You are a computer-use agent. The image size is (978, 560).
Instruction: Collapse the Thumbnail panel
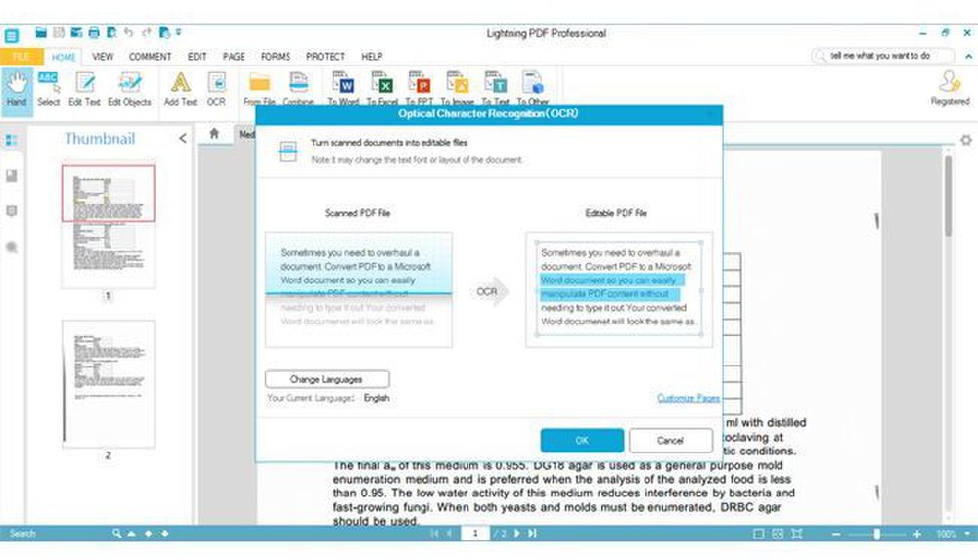[x=182, y=138]
